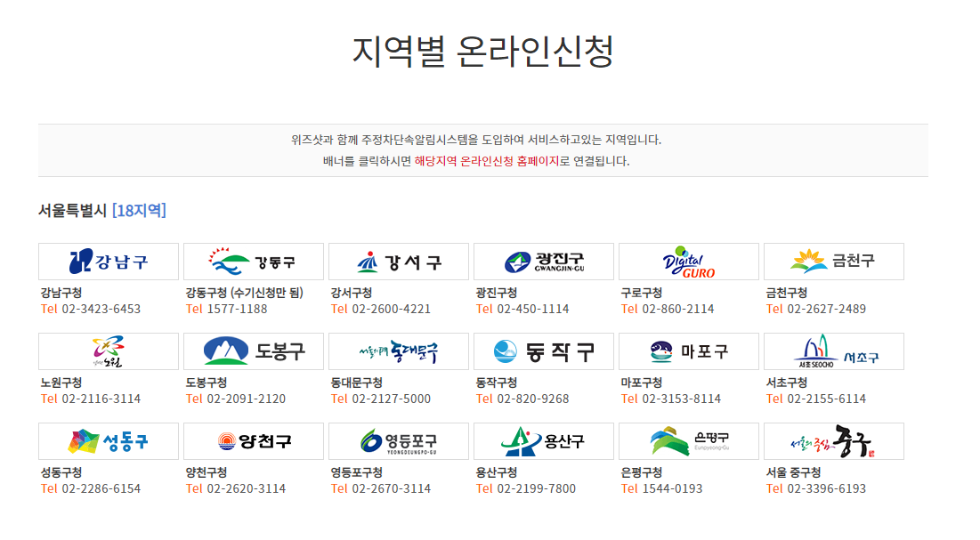Click the 구로구청 office name

(641, 293)
